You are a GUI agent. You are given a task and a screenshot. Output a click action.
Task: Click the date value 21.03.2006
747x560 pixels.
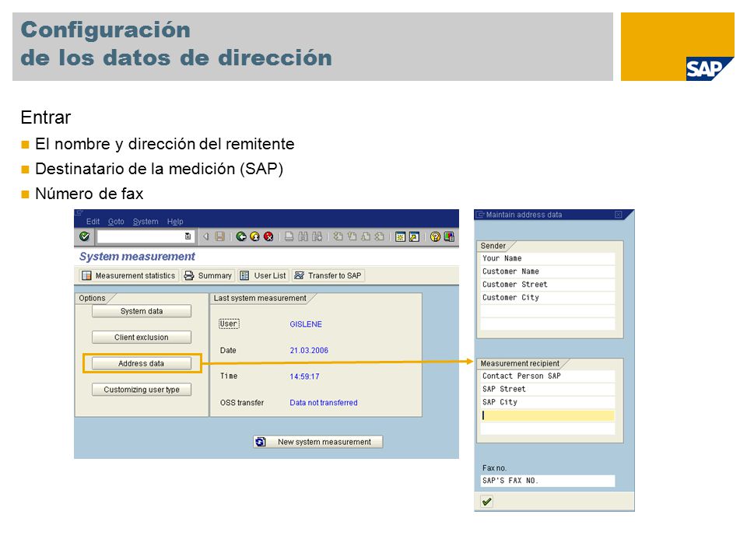[x=309, y=351]
